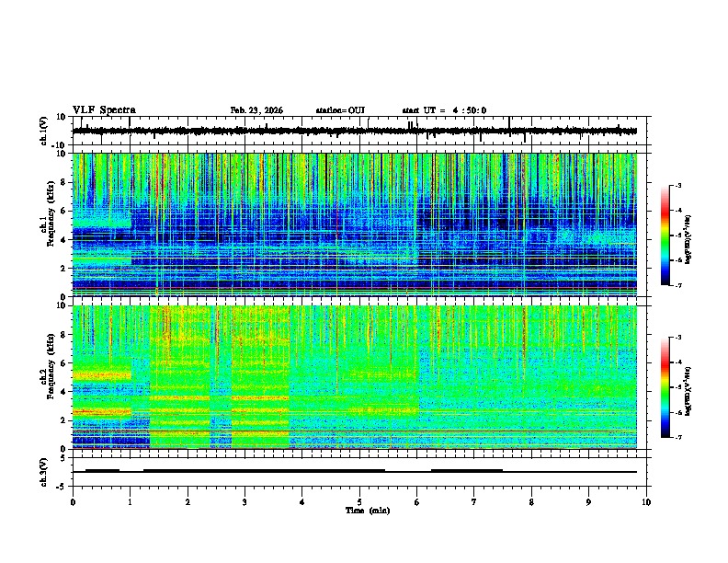Click the "5" tick on ch.3(V) axis

[x=64, y=458]
